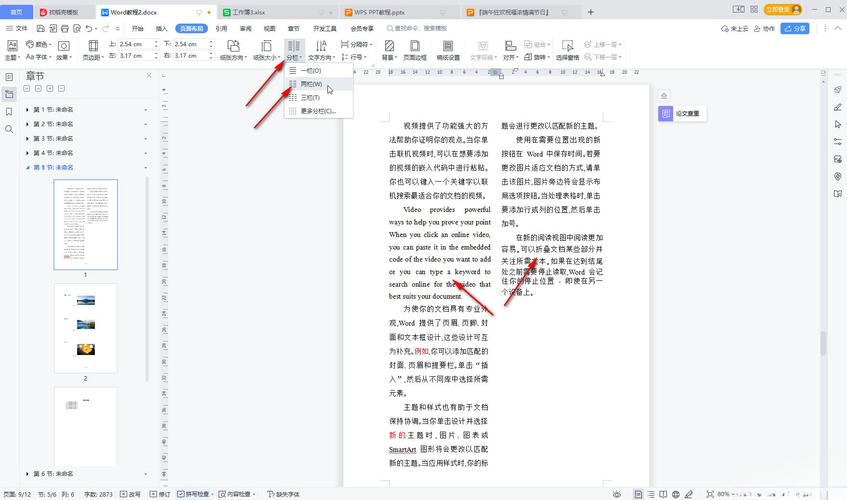Expand 第 4 节 section in chapter pane
This screenshot has width=847, height=500.
point(28,153)
